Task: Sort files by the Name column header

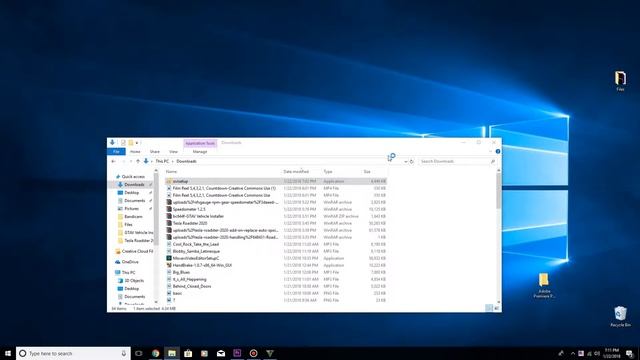Action: pyautogui.click(x=171, y=172)
